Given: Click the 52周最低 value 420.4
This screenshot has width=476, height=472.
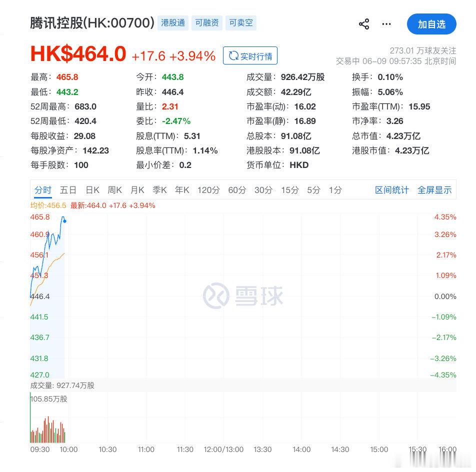Looking at the screenshot, I should [85, 121].
